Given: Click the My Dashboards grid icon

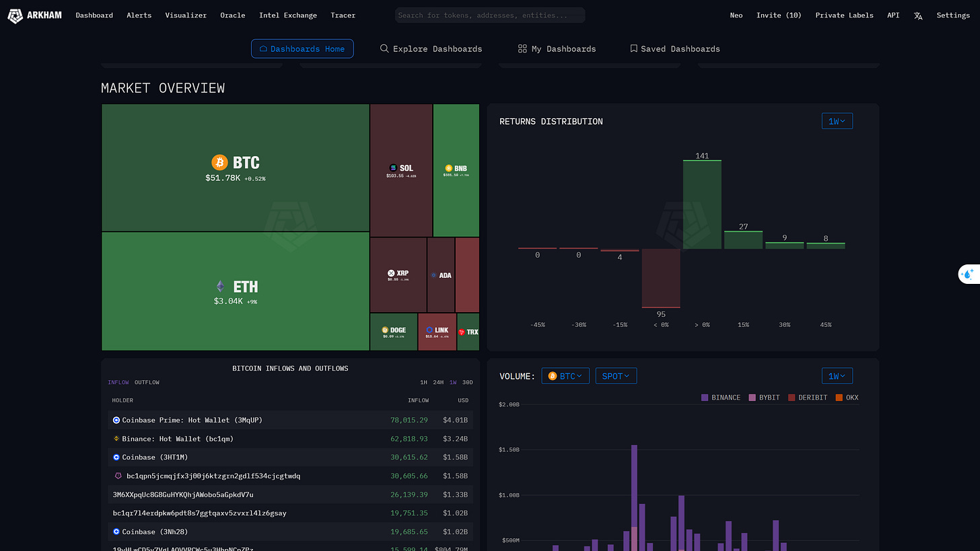Looking at the screenshot, I should [522, 48].
